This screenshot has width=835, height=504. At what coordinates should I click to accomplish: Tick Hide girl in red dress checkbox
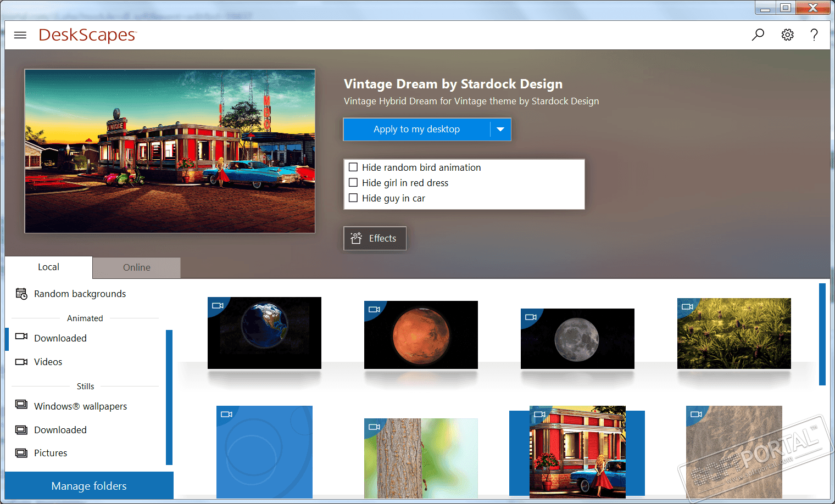click(353, 182)
